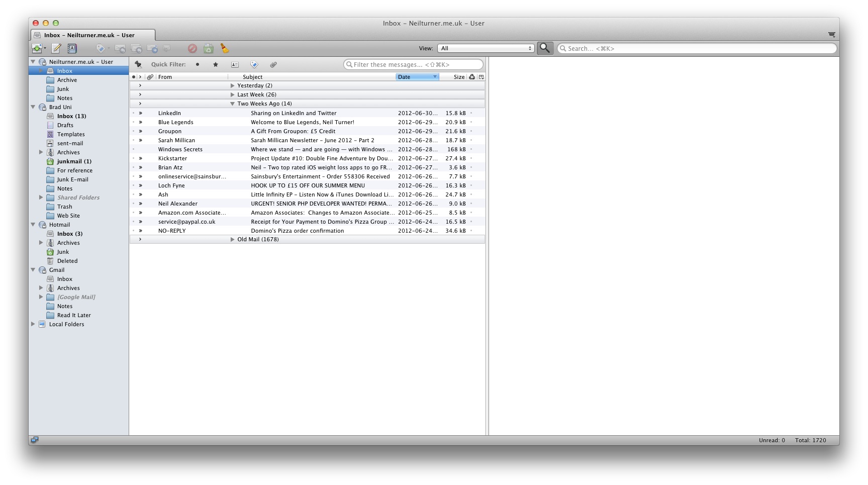The width and height of the screenshot is (868, 485).
Task: Mark the selected message as Junk
Action: coord(192,48)
